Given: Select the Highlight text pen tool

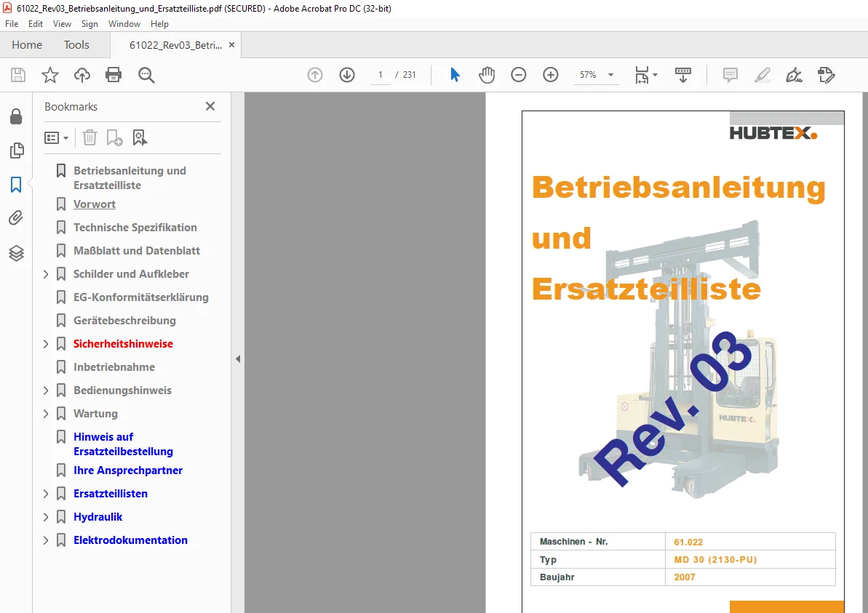Looking at the screenshot, I should point(763,75).
